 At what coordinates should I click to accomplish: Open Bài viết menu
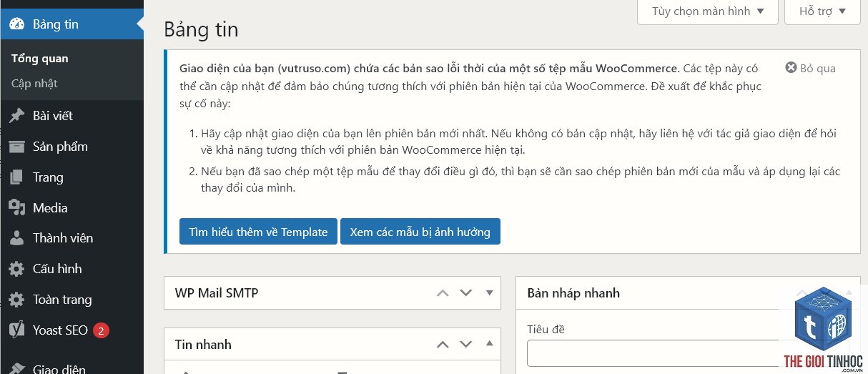click(x=71, y=116)
